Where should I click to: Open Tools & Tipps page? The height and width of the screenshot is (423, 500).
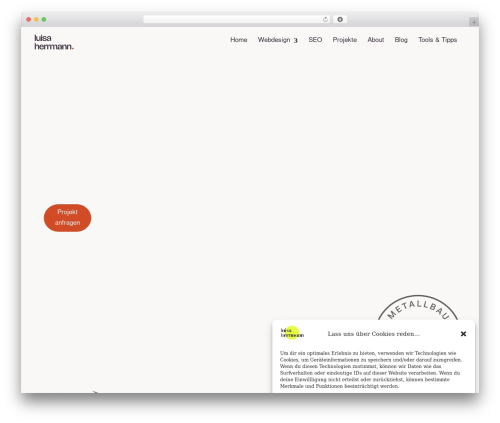[x=438, y=40]
